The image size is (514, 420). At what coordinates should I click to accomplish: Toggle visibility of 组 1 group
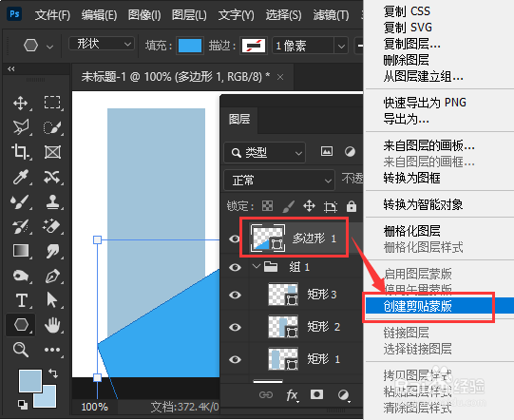point(235,267)
